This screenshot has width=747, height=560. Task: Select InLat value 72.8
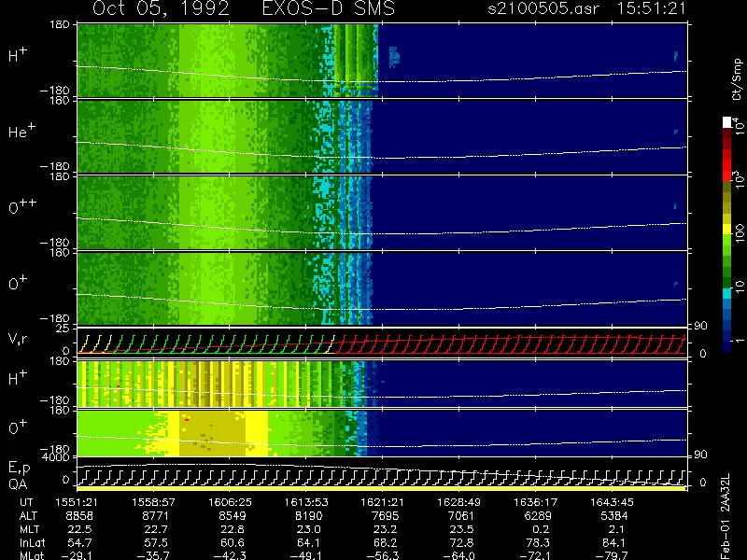point(461,543)
